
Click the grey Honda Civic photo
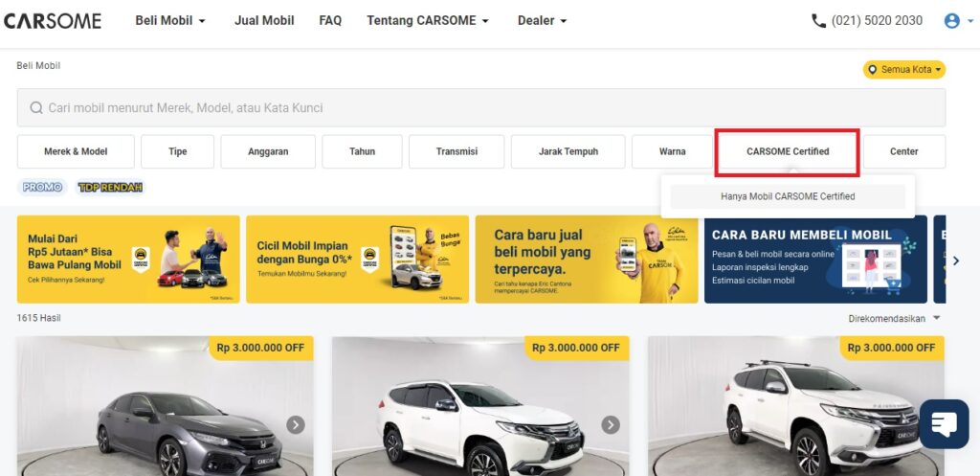click(x=165, y=407)
